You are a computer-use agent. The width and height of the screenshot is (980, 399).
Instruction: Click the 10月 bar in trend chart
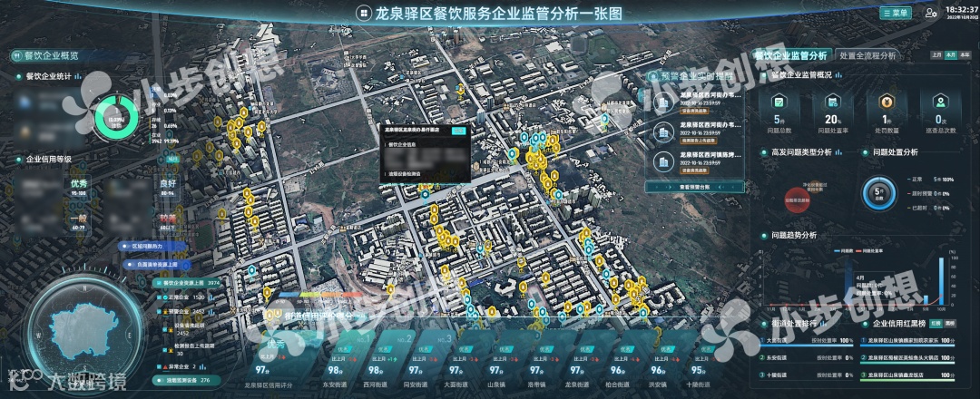pos(941,282)
